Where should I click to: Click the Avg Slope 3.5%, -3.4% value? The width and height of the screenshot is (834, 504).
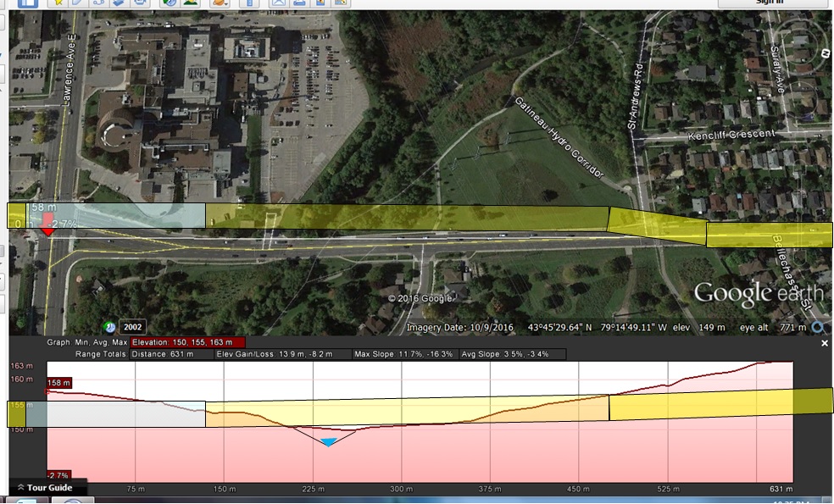point(512,354)
